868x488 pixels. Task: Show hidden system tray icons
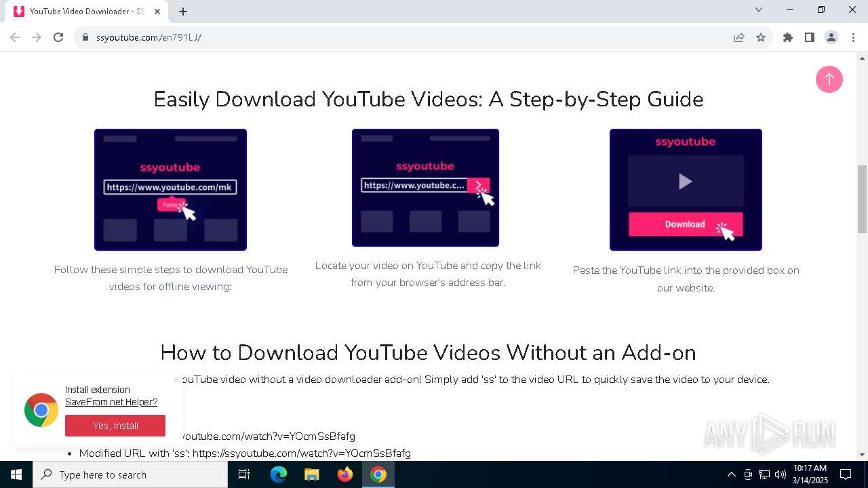[x=732, y=474]
